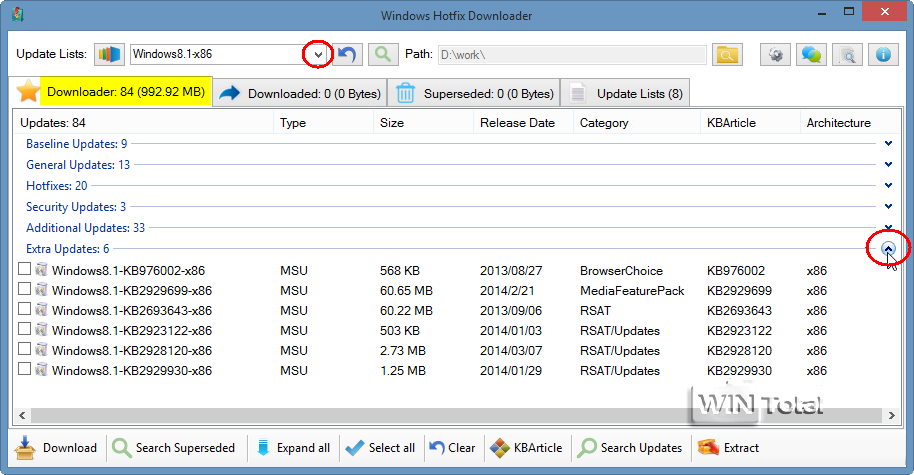Click the green magnifier icon next to Path
This screenshot has width=914, height=475.
pyautogui.click(x=382, y=54)
